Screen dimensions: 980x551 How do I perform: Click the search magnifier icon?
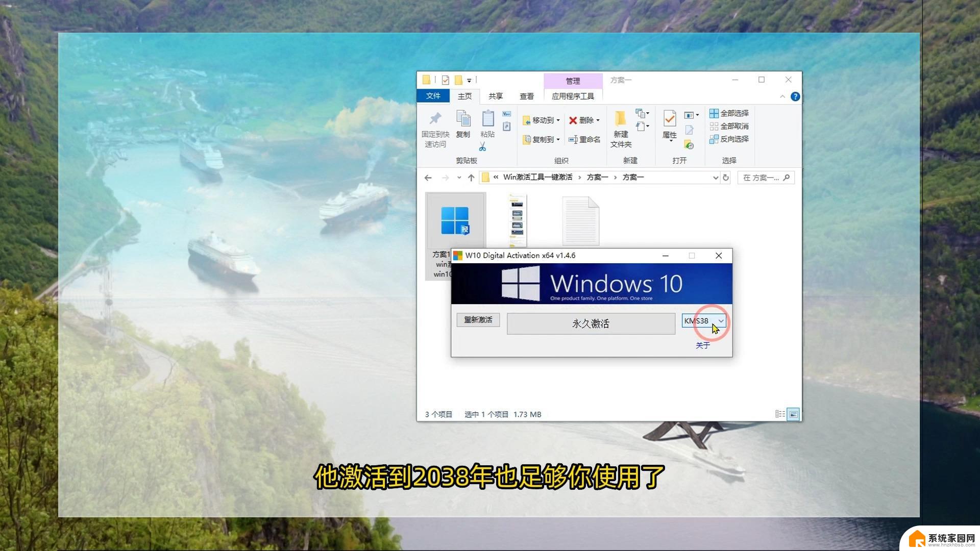(x=787, y=178)
